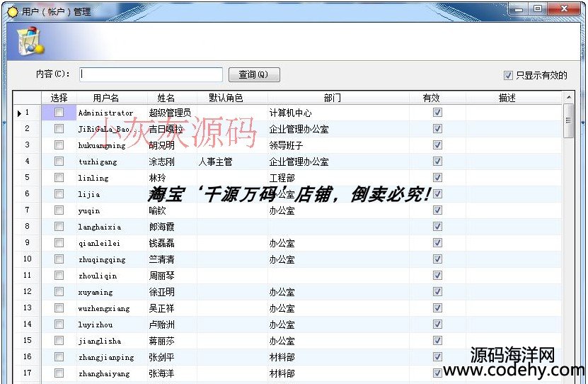588x384 pixels.
Task: Click the 默认角色 column header
Action: [x=226, y=98]
